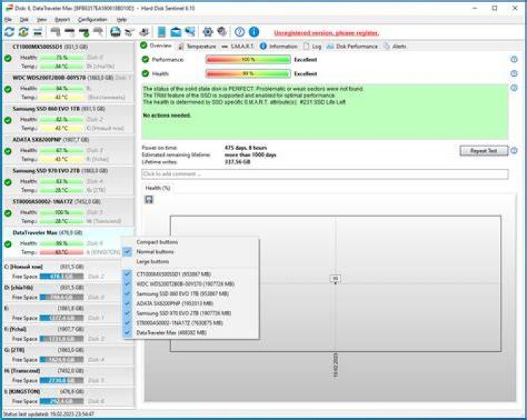The width and height of the screenshot is (527, 420).
Task: Select the G: [2TB] partition entry
Action: [x=69, y=355]
